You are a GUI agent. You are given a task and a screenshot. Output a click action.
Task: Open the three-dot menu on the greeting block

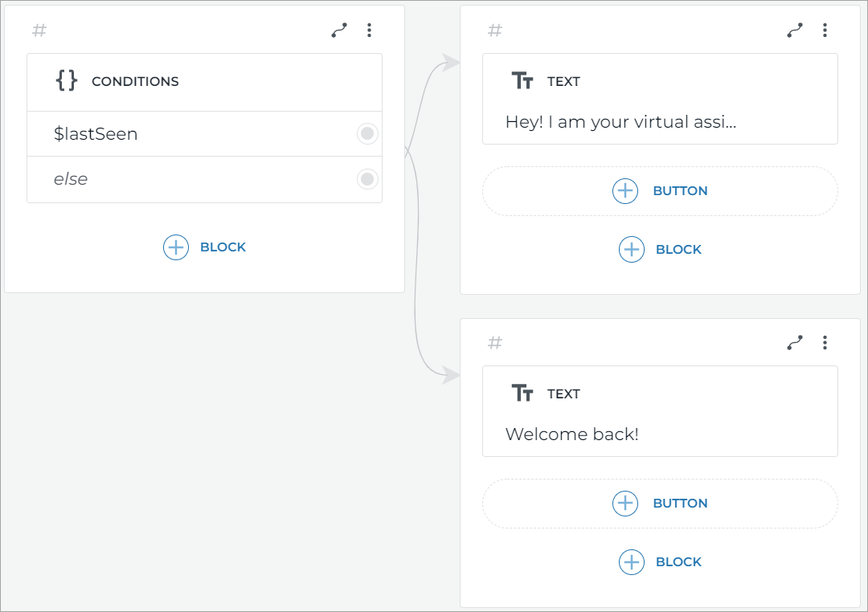(825, 30)
